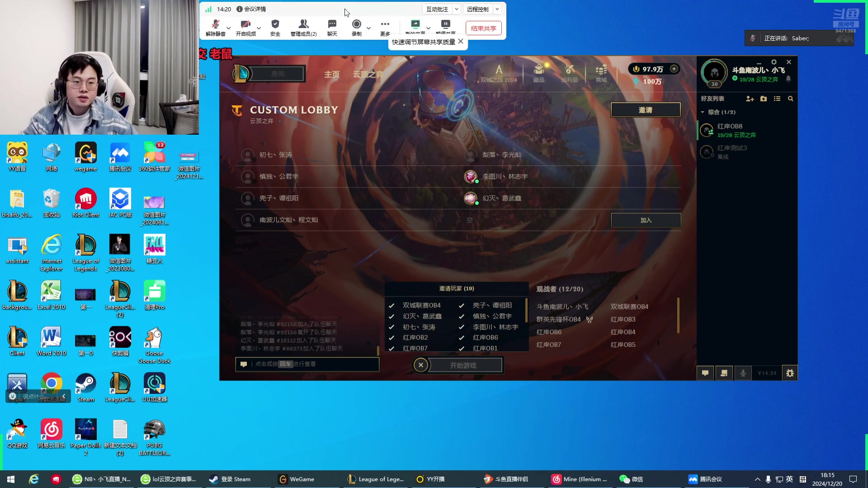Screen dimensions: 868x488
Task: Switch to the 云顶之弈 tab in LoL client
Action: 368,74
